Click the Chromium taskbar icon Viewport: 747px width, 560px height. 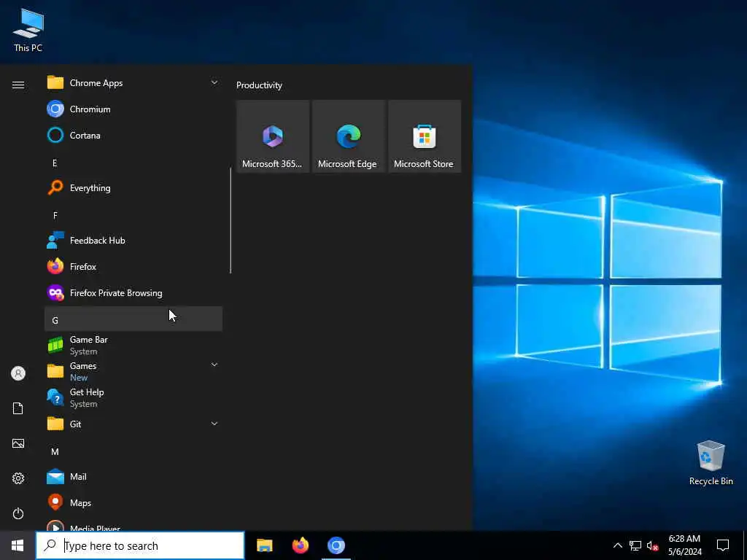click(336, 545)
